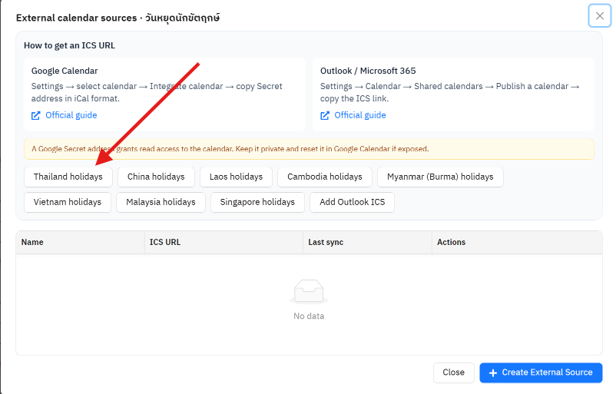Select the Laos holidays button

coord(236,177)
